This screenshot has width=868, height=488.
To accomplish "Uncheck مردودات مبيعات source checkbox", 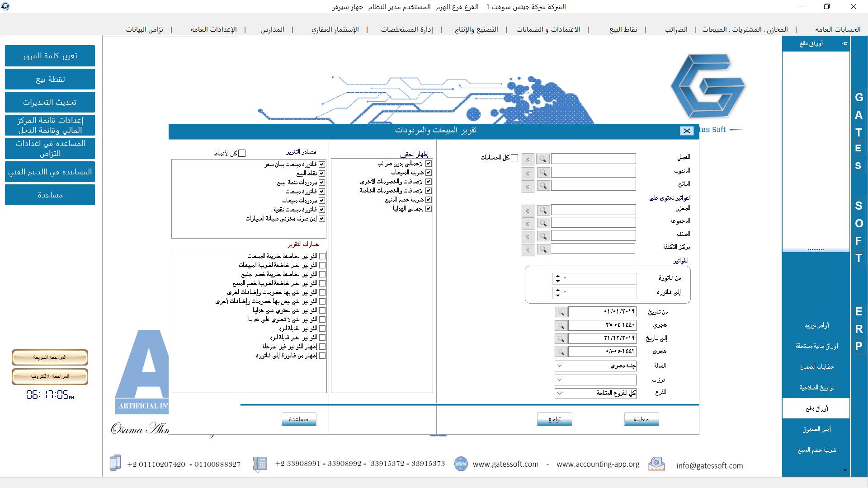I will (321, 201).
